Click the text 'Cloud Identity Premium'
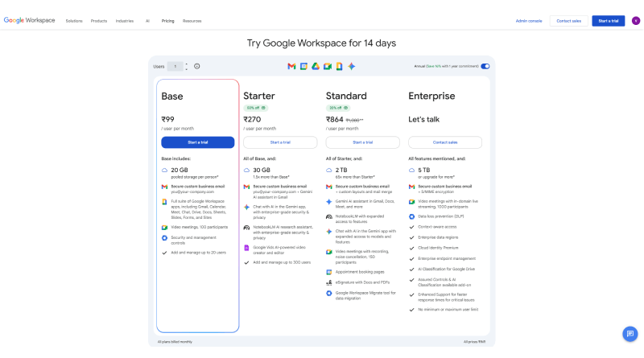 438,248
